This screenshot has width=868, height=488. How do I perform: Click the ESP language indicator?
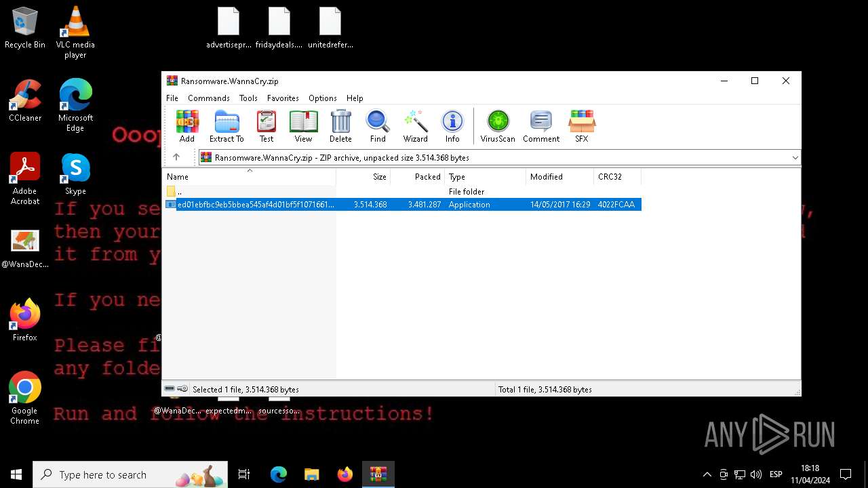coord(776,474)
